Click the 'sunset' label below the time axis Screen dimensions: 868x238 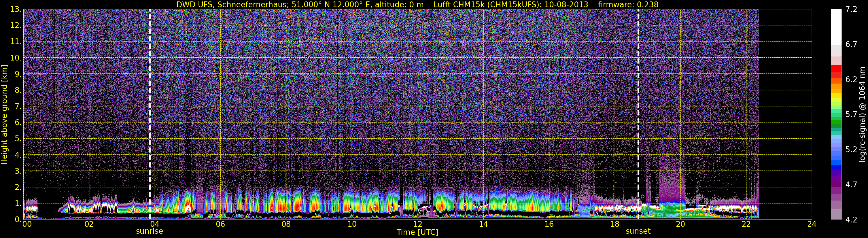pyautogui.click(x=638, y=231)
